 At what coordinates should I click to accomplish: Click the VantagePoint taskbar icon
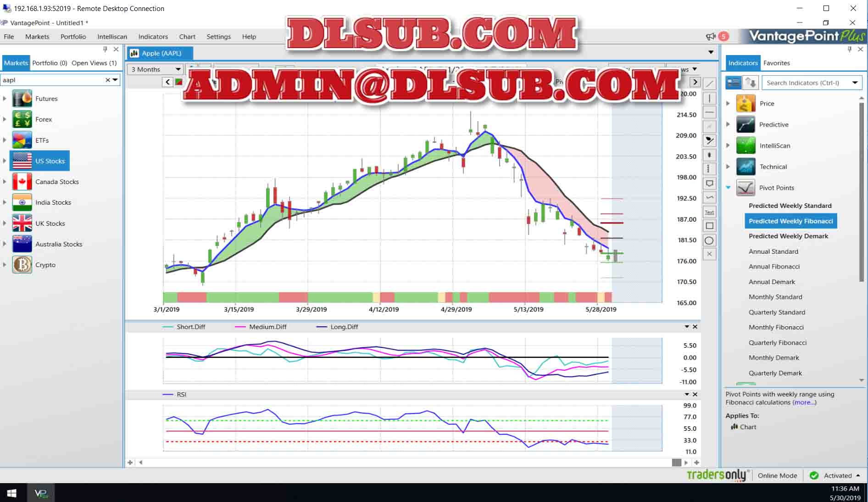(x=41, y=493)
